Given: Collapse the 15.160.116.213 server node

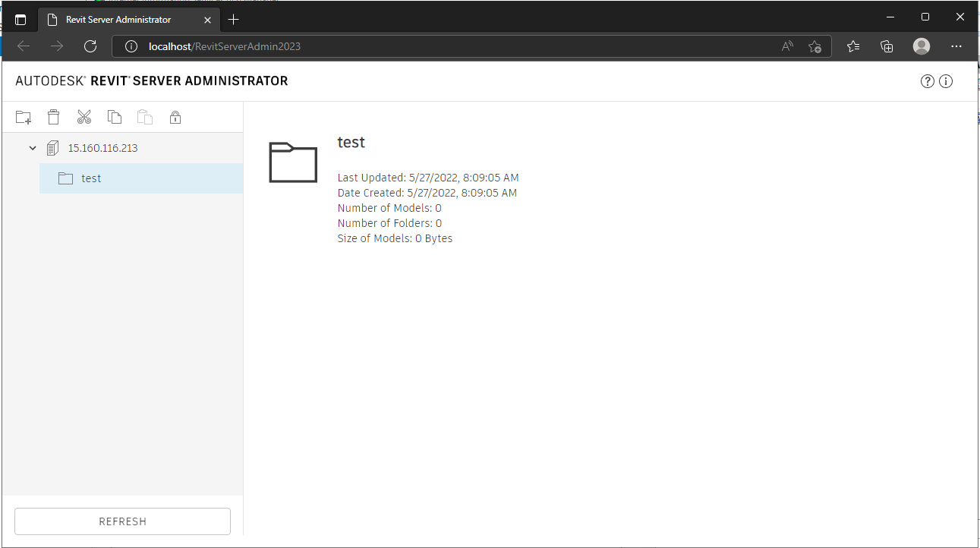Looking at the screenshot, I should point(33,148).
